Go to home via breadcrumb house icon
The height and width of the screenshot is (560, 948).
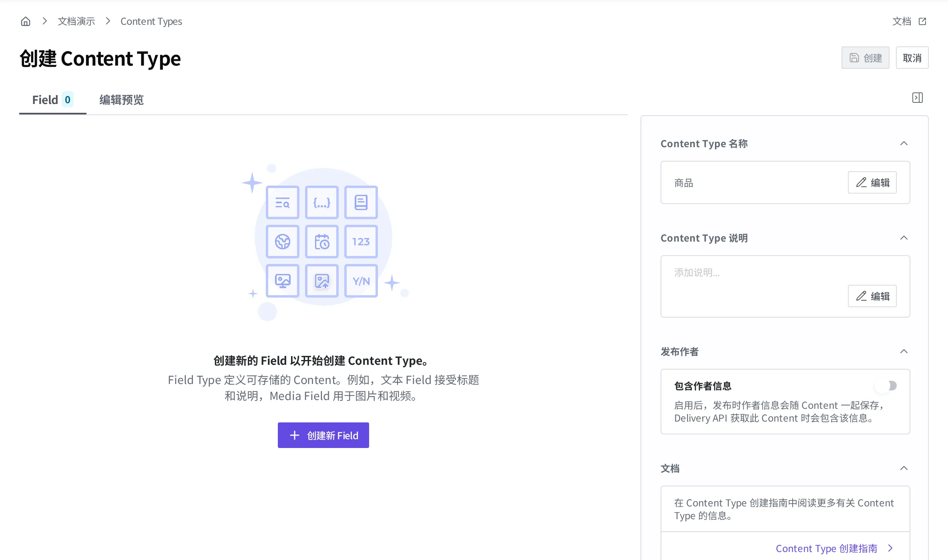[x=26, y=21]
